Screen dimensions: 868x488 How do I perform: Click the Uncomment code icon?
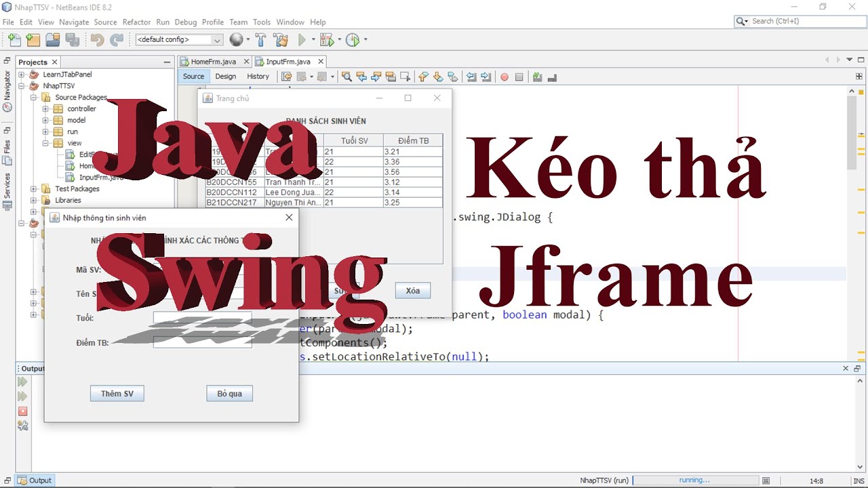[552, 77]
